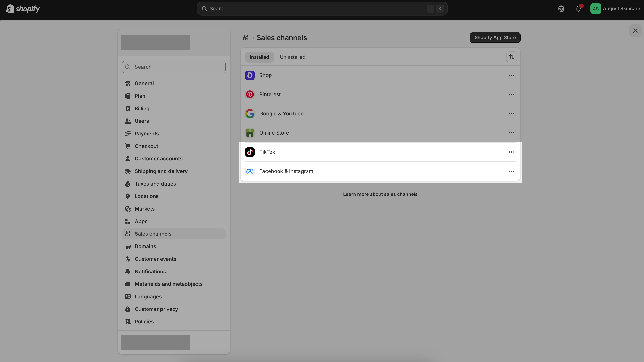Open the August Skincare account menu
644x362 pixels.
615,9
